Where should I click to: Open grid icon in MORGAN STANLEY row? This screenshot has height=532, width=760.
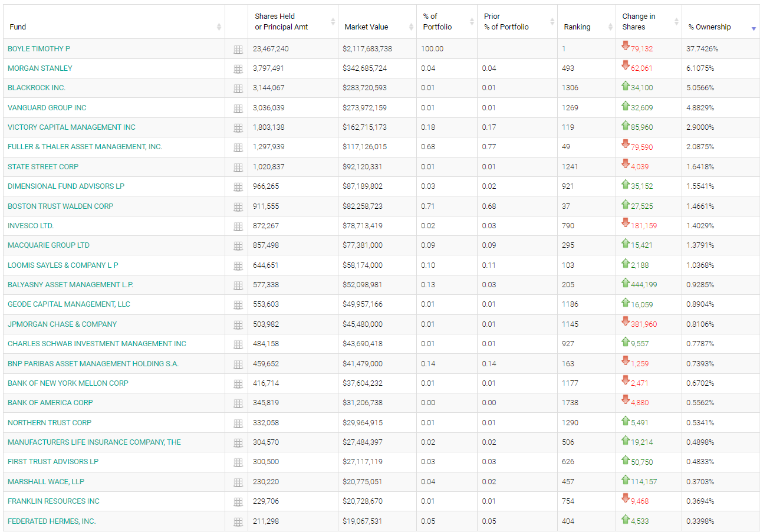click(x=238, y=69)
